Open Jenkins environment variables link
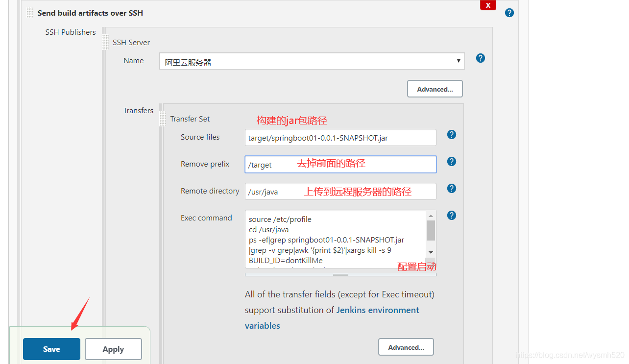Screen dimensions: 629x364 click(332, 318)
